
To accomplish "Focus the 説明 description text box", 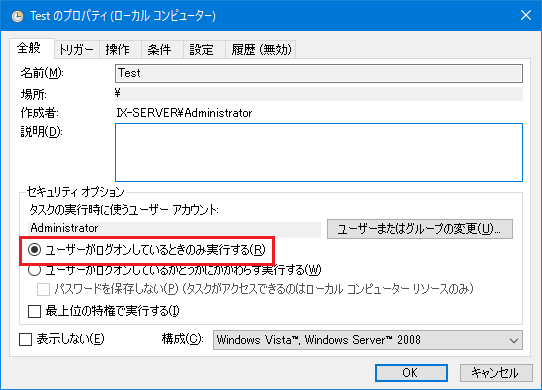I will 319,152.
